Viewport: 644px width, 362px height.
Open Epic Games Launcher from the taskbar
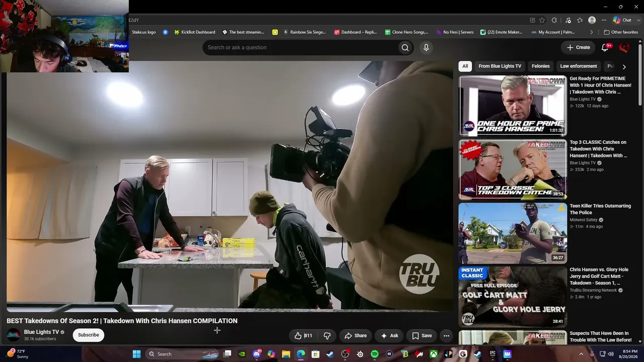[x=493, y=354]
